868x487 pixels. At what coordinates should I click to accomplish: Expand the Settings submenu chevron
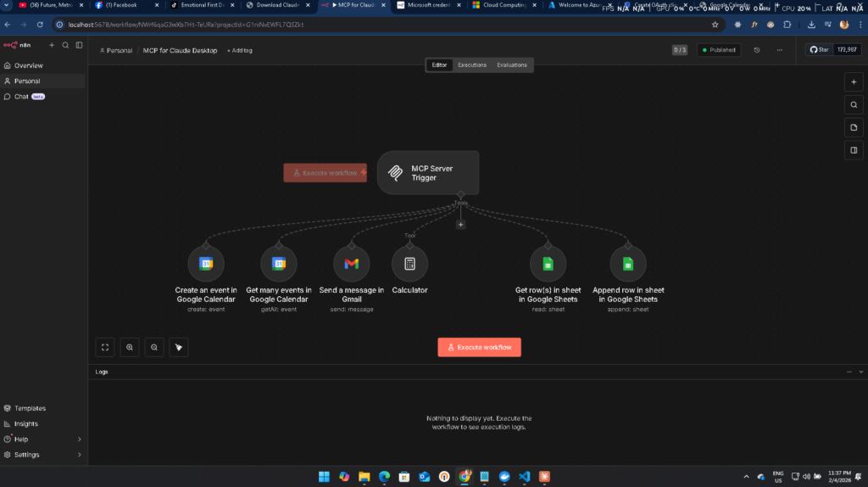[79, 455]
